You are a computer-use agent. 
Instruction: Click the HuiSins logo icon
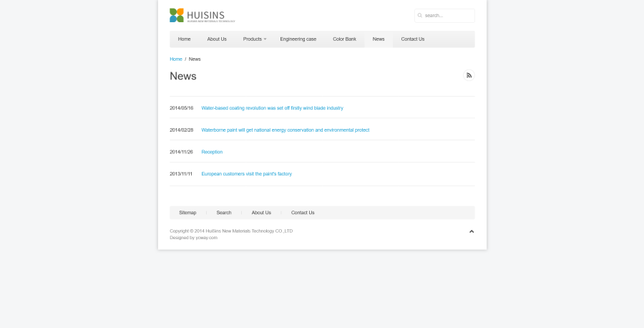(x=177, y=15)
